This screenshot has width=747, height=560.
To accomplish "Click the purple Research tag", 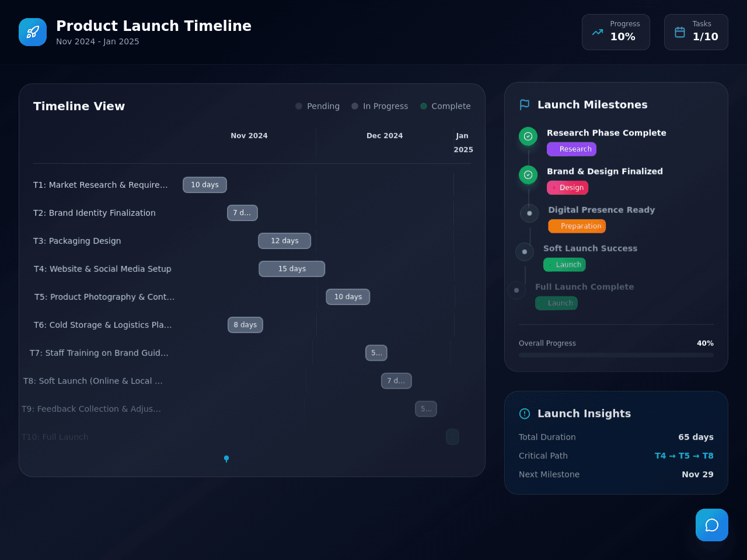I will (571, 149).
